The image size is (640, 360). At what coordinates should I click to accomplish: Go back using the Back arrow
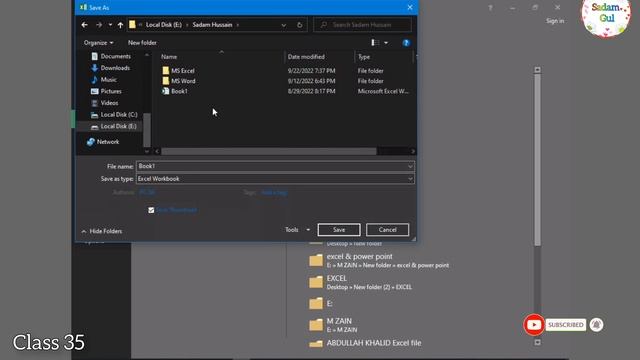click(84, 25)
